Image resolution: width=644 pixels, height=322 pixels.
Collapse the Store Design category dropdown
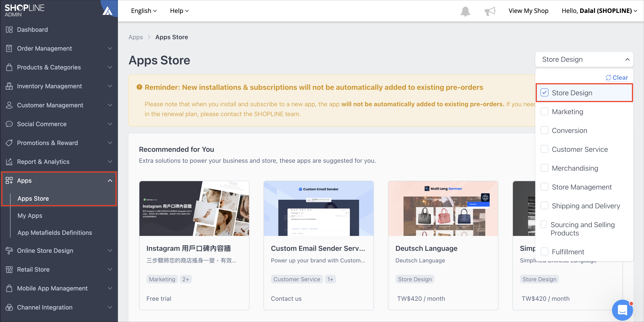584,59
